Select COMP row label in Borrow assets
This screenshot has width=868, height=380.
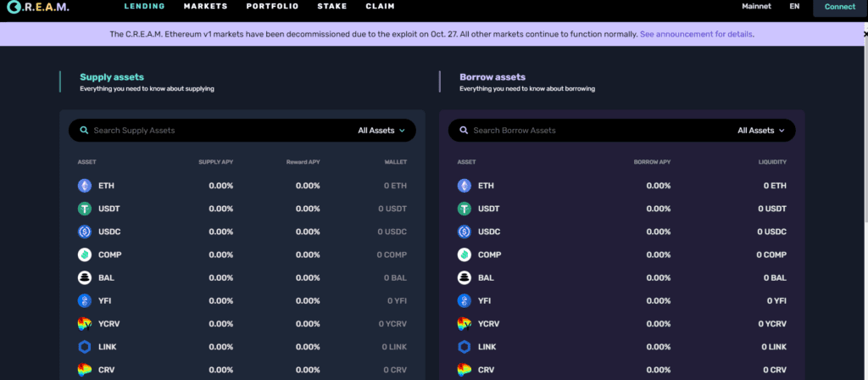489,254
